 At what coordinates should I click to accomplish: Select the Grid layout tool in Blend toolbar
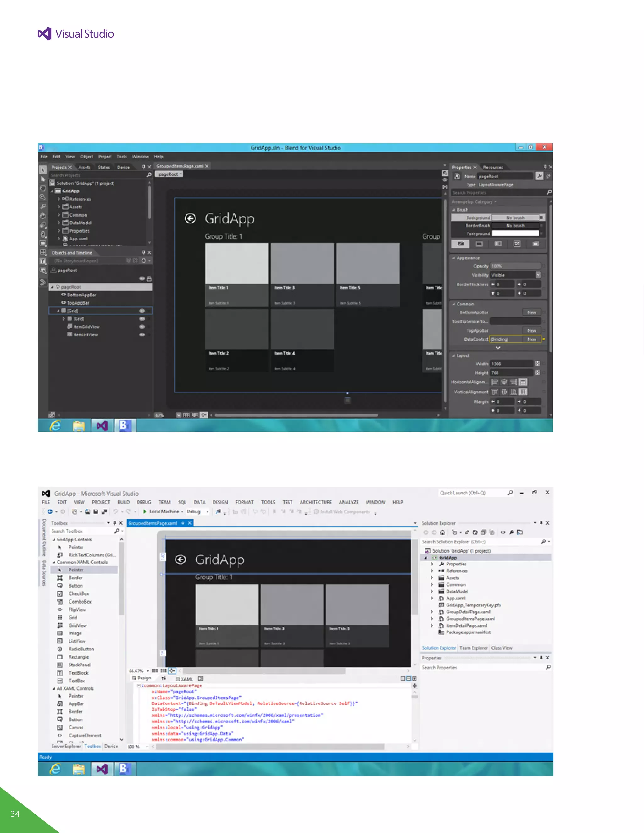pos(43,252)
